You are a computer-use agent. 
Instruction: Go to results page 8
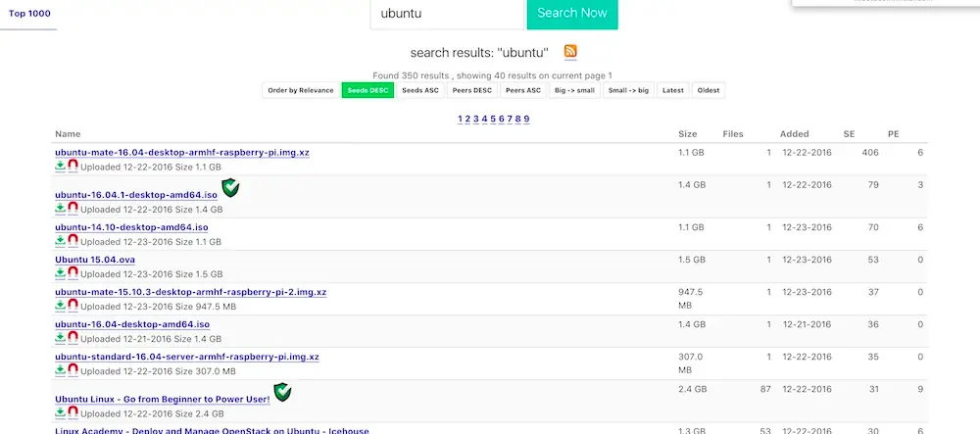tap(518, 119)
